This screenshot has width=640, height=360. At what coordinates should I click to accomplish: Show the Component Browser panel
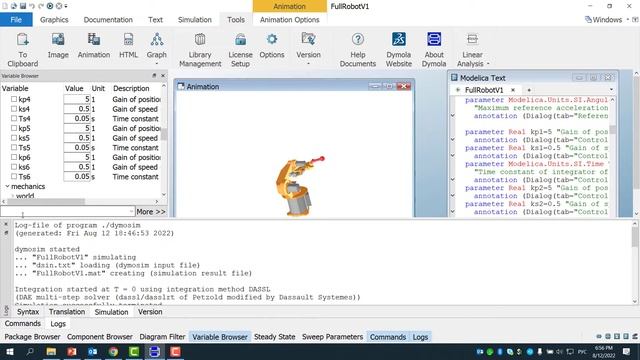[100, 337]
